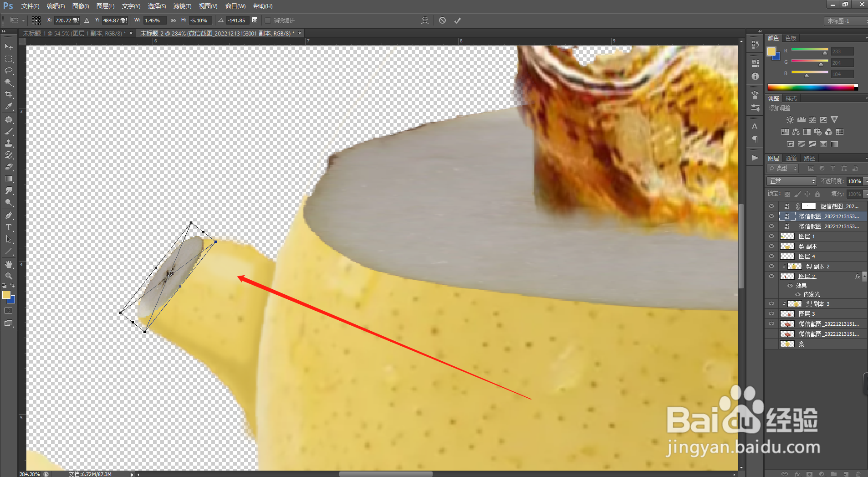Cancel the transform with the circle-slash icon
Viewport: 868px width, 477px height.
(442, 21)
